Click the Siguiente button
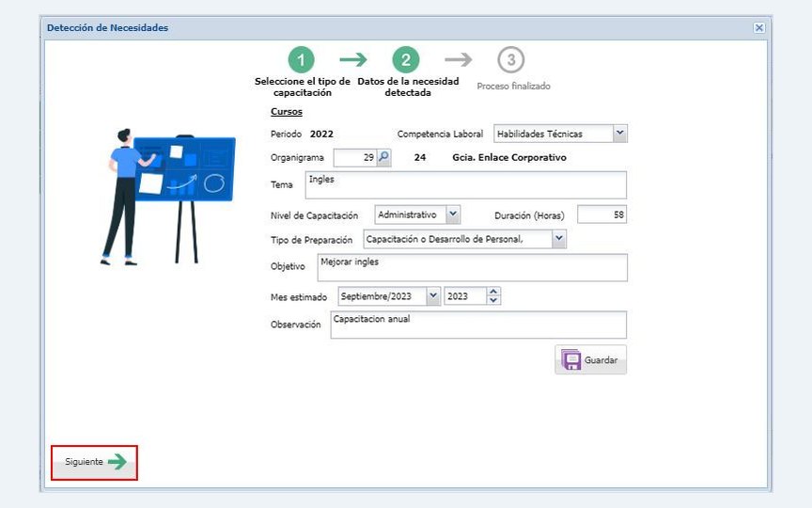Image resolution: width=812 pixels, height=508 pixels. click(94, 462)
